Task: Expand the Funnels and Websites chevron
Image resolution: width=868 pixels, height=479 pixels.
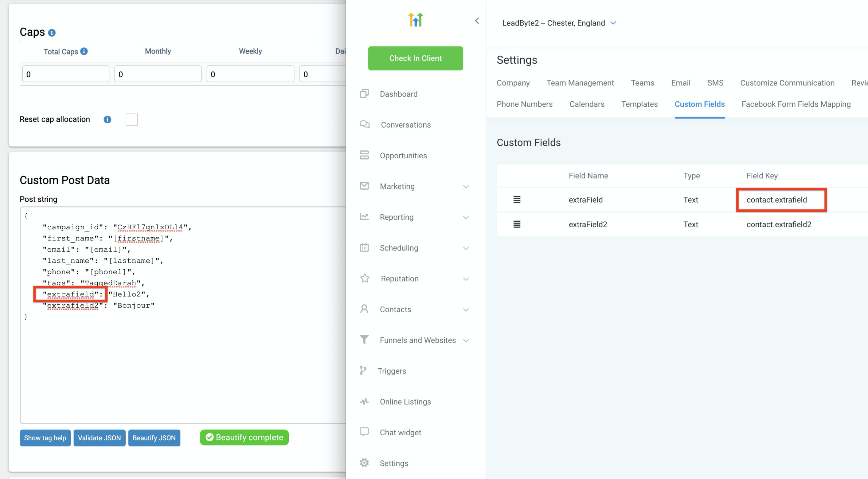Action: pos(466,340)
